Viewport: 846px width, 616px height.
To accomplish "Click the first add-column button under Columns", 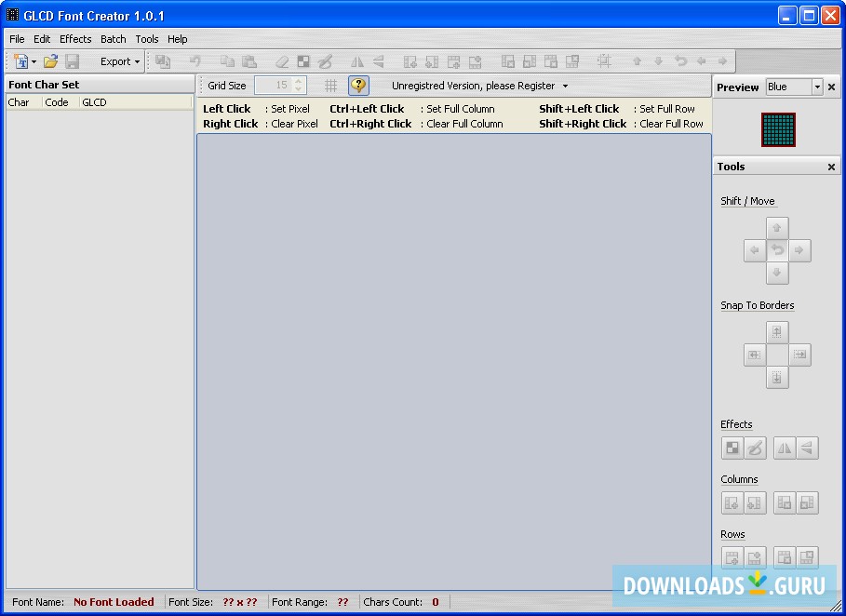I will point(732,503).
